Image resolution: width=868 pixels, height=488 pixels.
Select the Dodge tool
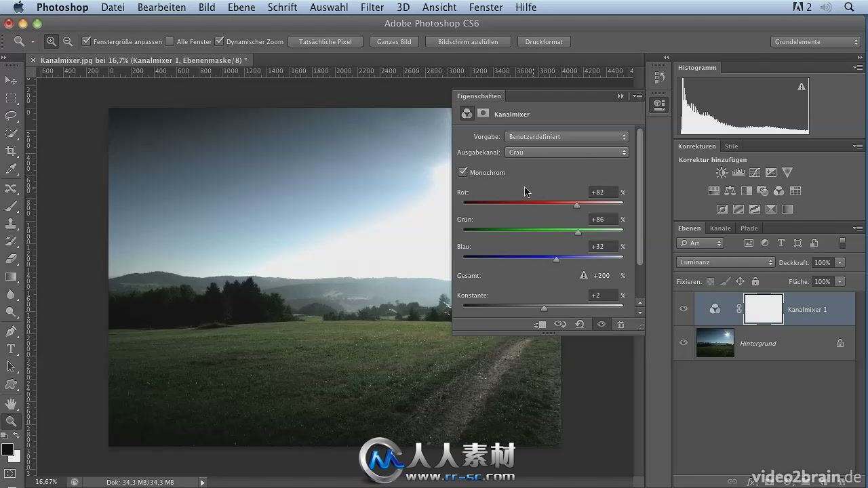pyautogui.click(x=11, y=312)
